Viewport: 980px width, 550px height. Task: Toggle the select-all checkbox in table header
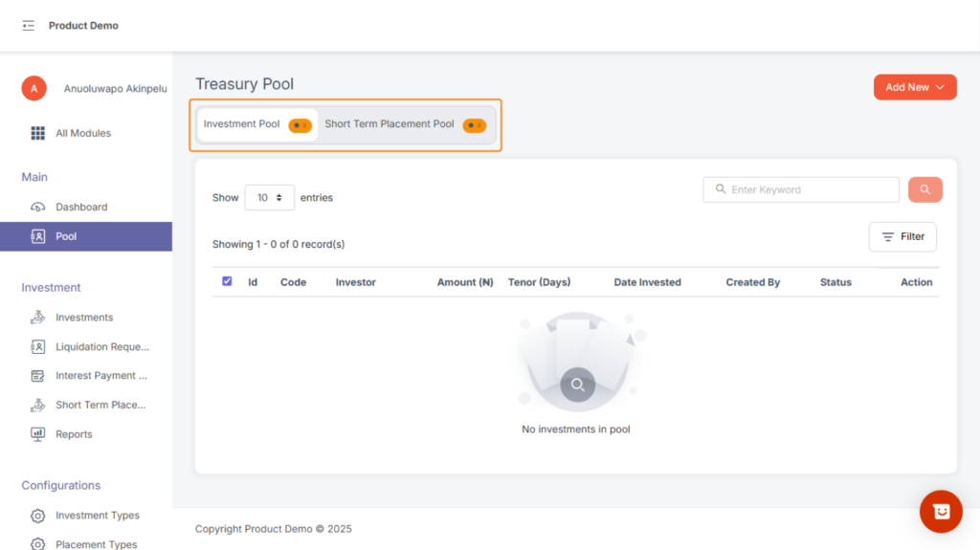[x=227, y=281]
